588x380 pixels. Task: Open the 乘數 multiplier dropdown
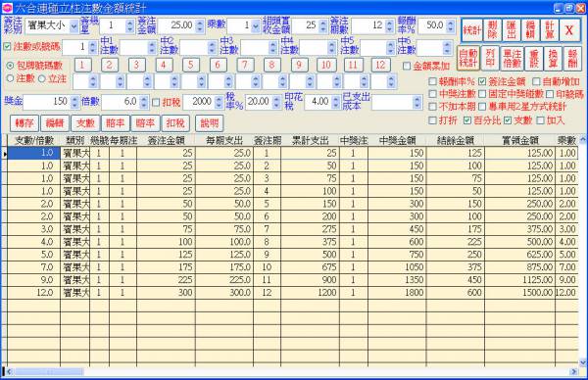click(x=256, y=26)
